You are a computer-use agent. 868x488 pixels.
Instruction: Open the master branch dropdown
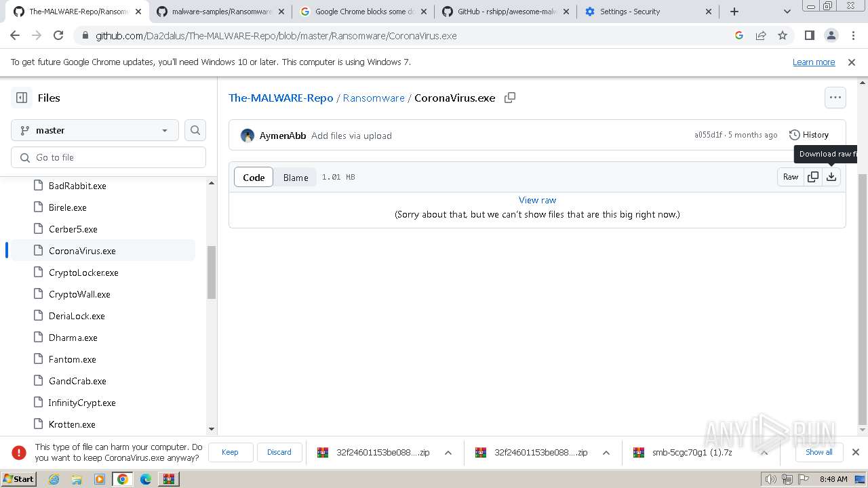[95, 130]
